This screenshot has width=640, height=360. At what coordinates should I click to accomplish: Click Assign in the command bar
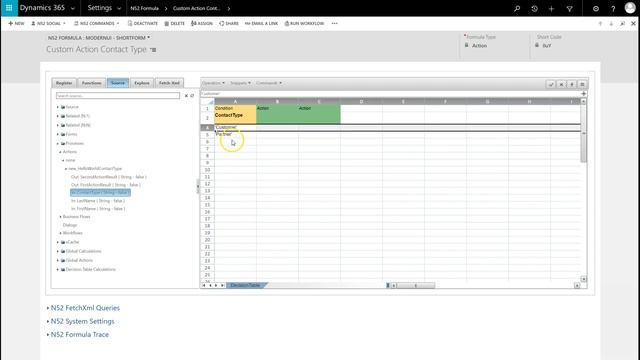coord(202,23)
